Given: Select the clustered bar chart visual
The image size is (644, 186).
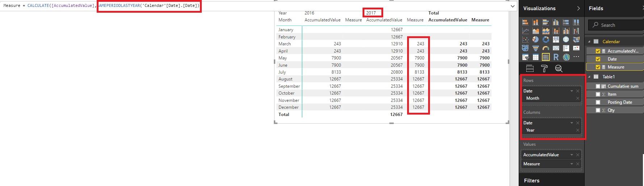Looking at the screenshot, I should pyautogui.click(x=546, y=22).
